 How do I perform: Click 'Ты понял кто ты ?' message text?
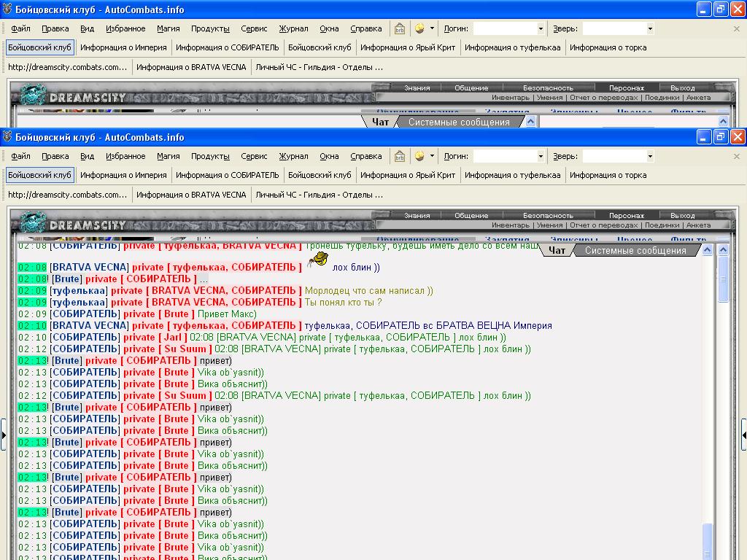tap(343, 303)
